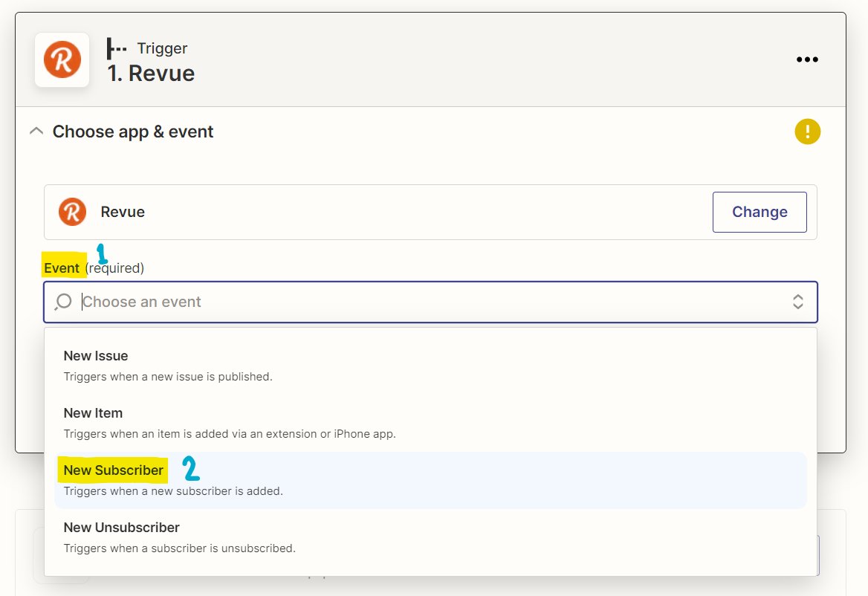The width and height of the screenshot is (868, 596).
Task: Click the trigger step icon beside Trigger
Action: pyautogui.click(x=116, y=49)
